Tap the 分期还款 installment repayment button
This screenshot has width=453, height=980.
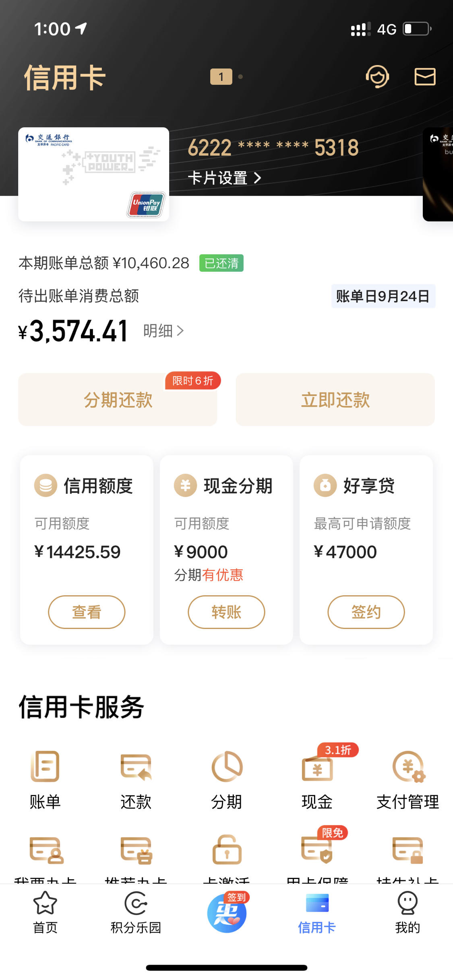tap(118, 400)
